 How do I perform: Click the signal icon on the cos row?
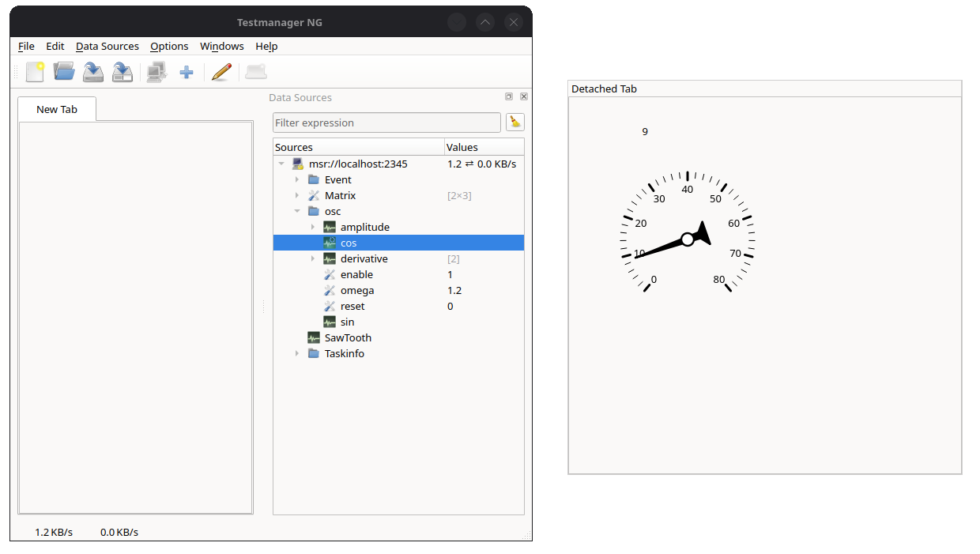[x=330, y=243]
